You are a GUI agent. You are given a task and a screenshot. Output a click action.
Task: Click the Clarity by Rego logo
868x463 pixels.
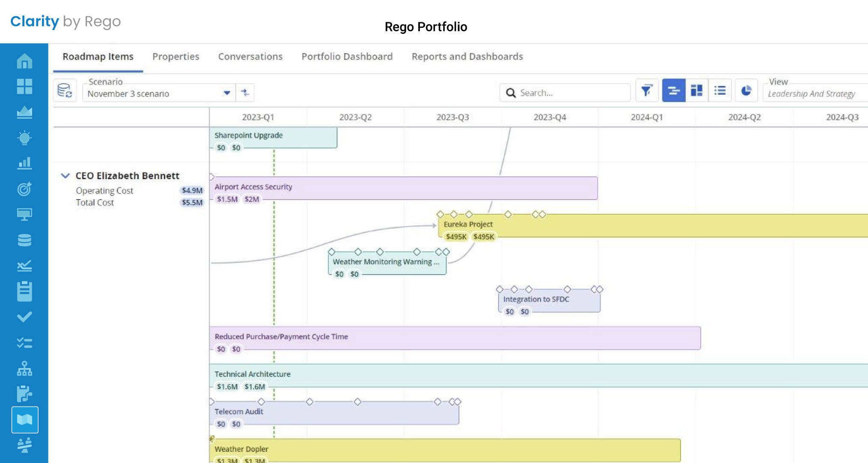pyautogui.click(x=65, y=21)
